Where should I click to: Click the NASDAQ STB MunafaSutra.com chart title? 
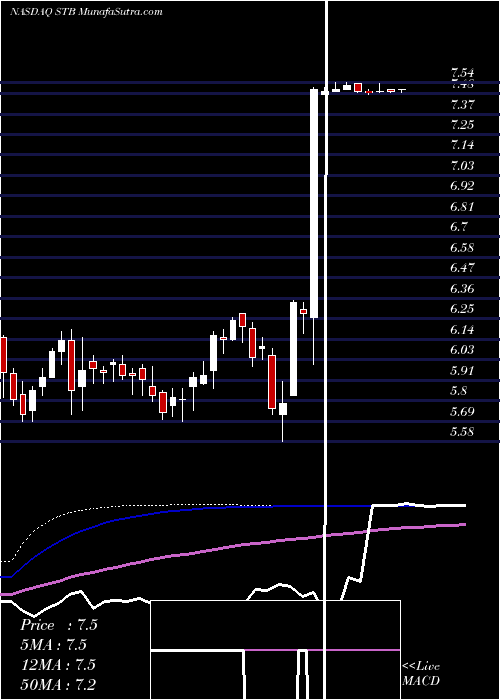[86, 12]
